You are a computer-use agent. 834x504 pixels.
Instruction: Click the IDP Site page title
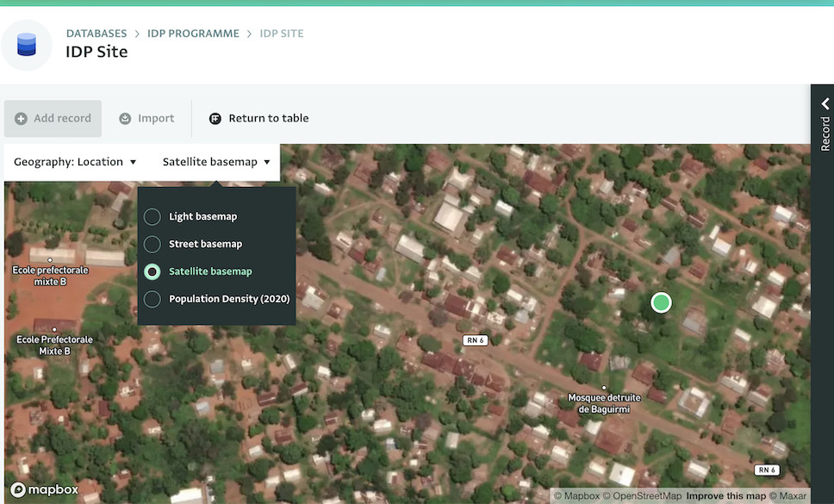[96, 52]
